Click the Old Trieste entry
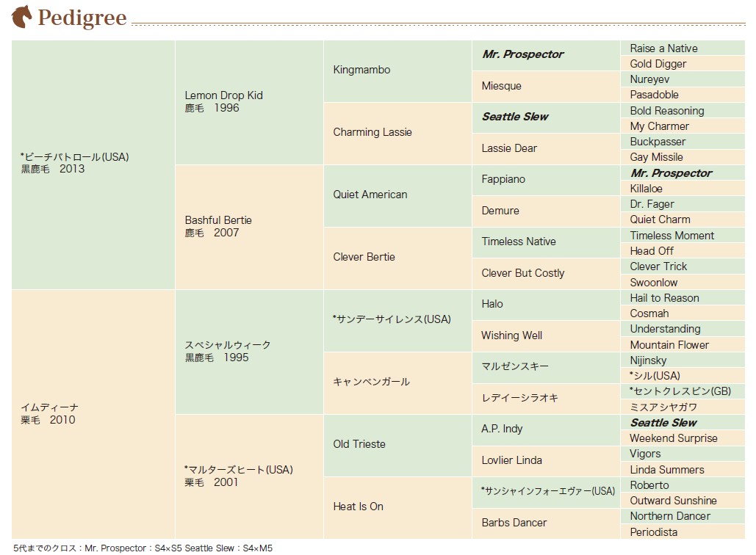The width and height of the screenshot is (756, 555). [397, 446]
